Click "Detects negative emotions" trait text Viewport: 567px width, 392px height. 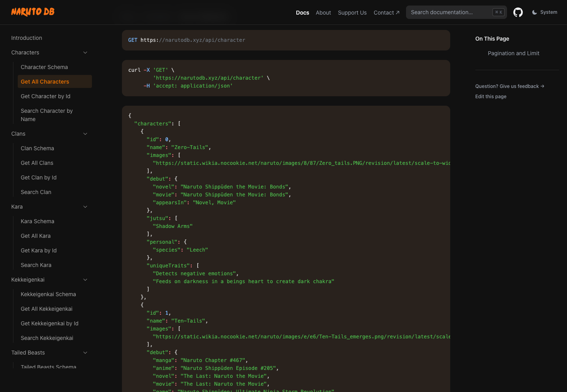coord(194,273)
